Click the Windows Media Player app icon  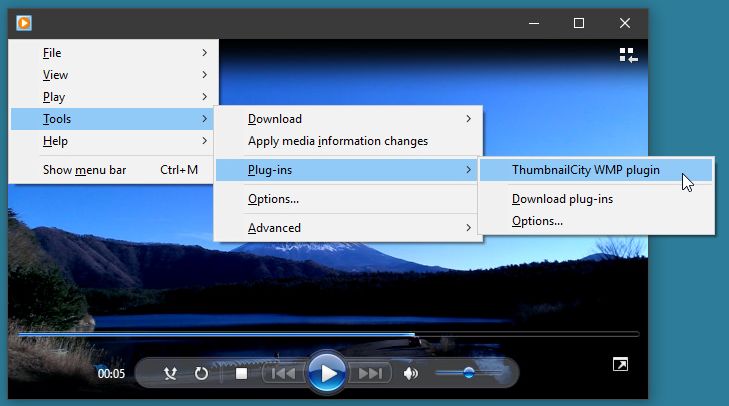pyautogui.click(x=24, y=23)
